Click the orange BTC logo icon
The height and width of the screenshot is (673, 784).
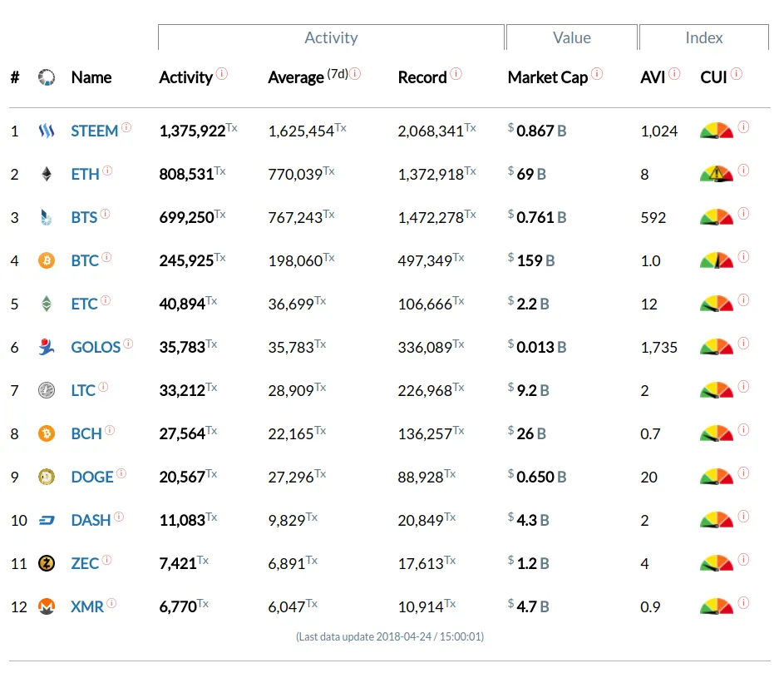47,260
